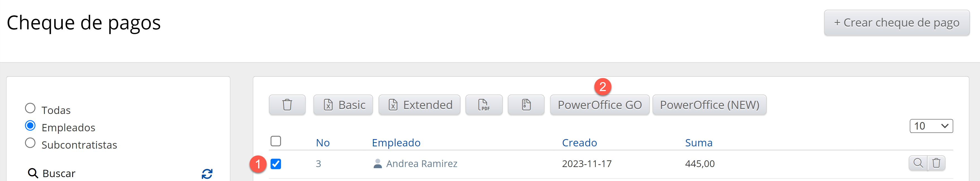Click the bulk delete trash button in toolbar

point(287,105)
